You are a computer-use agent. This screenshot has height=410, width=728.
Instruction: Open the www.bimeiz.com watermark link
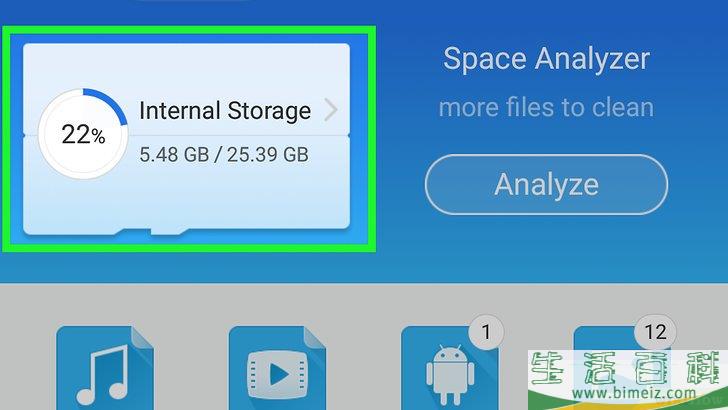(x=634, y=394)
